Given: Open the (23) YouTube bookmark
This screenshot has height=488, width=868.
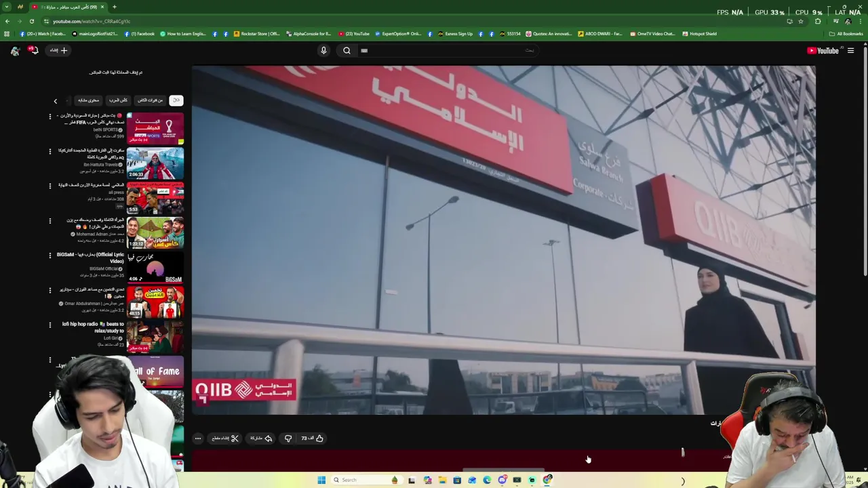Looking at the screenshot, I should point(354,34).
